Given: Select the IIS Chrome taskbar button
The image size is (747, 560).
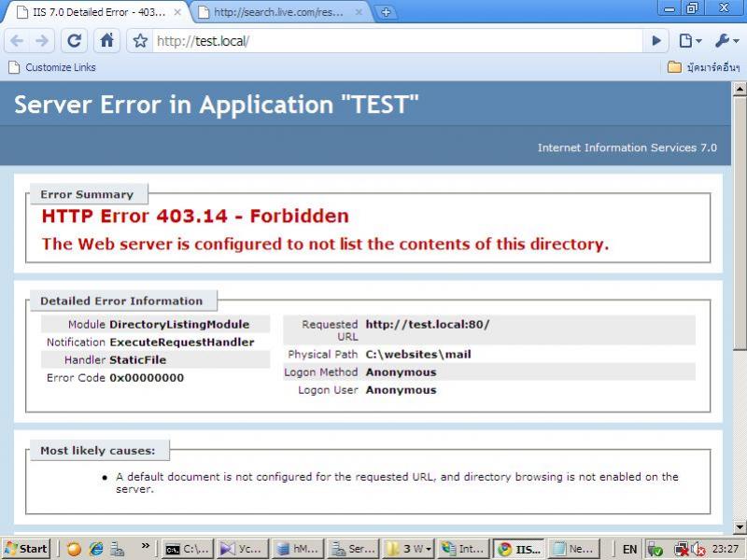Looking at the screenshot, I should coord(519,549).
